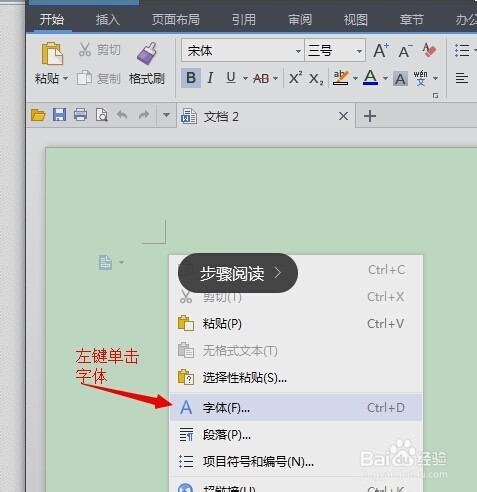Add new document tab with plus
477x492 pixels.
370,116
